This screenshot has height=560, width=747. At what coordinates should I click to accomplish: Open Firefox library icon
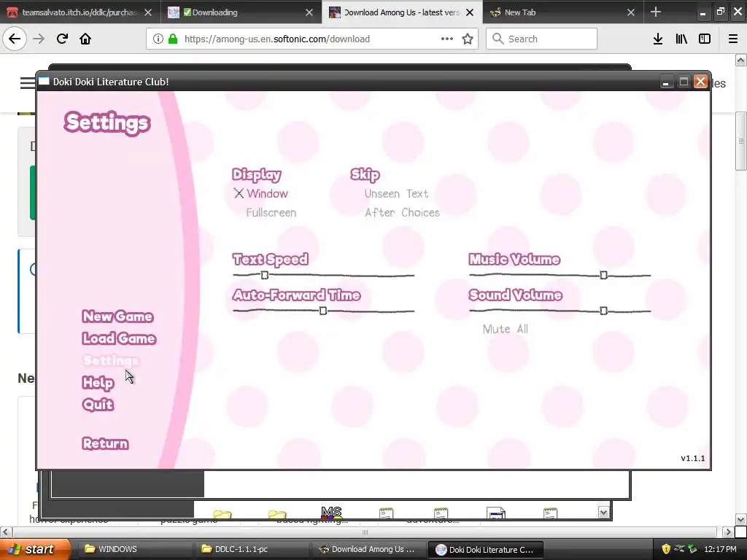pyautogui.click(x=681, y=39)
